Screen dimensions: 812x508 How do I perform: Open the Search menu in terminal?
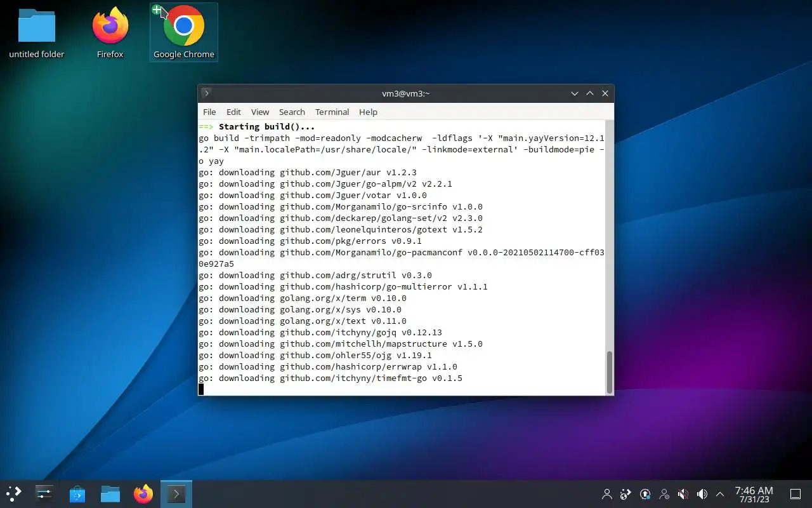click(x=292, y=112)
